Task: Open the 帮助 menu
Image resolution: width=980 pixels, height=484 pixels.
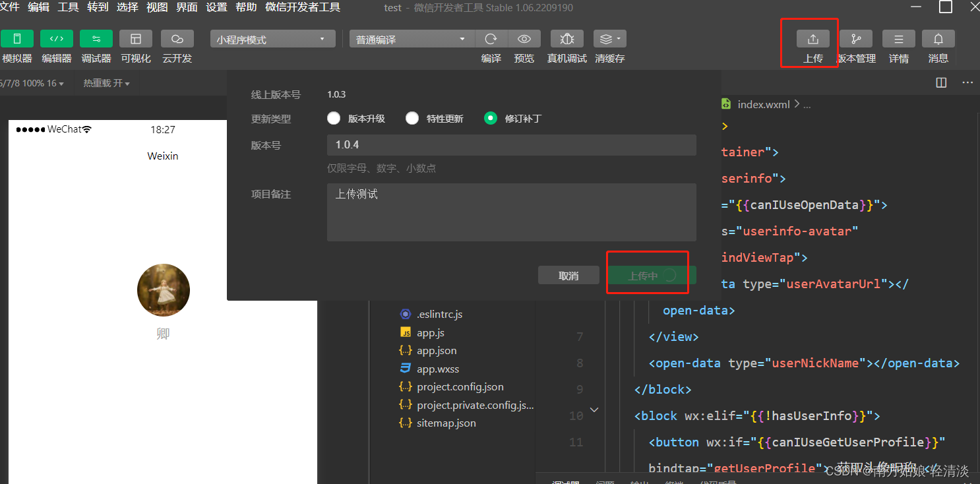Action: 246,7
